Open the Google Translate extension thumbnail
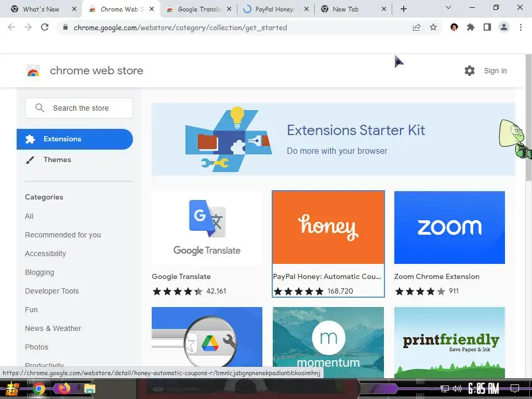The image size is (532, 399). [x=207, y=228]
